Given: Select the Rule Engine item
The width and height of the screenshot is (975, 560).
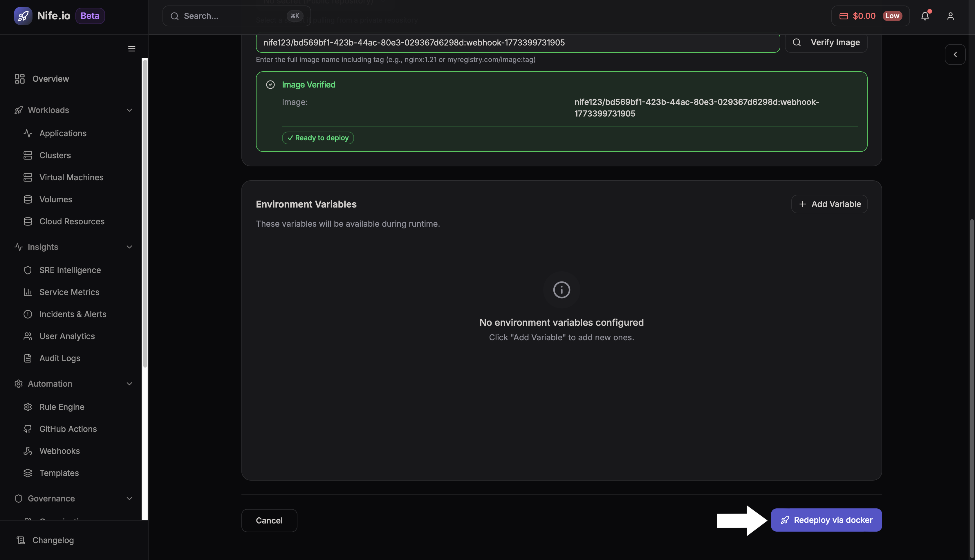Looking at the screenshot, I should 62,407.
